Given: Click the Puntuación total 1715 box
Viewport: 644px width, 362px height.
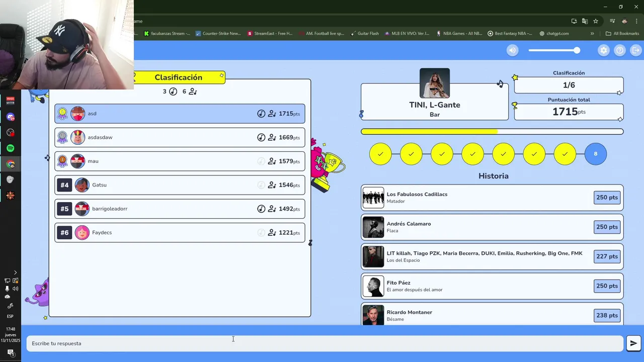Looking at the screenshot, I should point(569,112).
